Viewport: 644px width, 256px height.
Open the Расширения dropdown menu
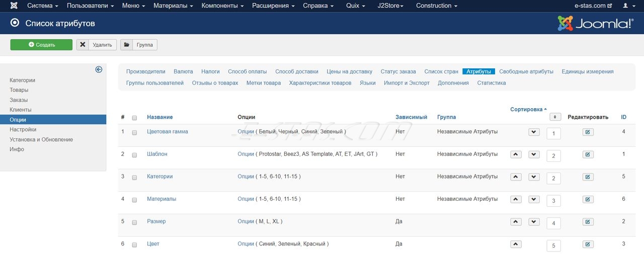[274, 6]
